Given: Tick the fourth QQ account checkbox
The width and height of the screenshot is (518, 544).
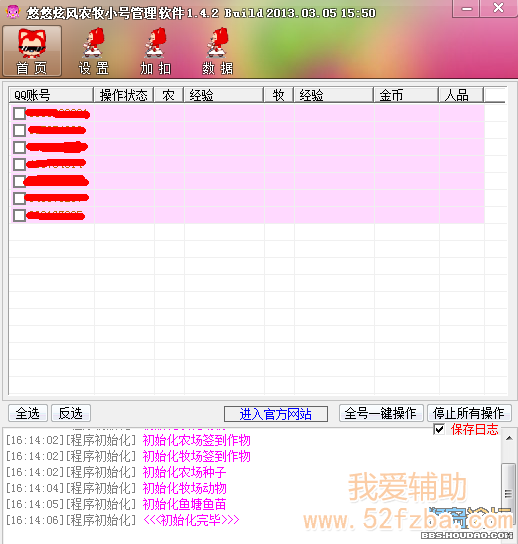Looking at the screenshot, I should (19, 164).
